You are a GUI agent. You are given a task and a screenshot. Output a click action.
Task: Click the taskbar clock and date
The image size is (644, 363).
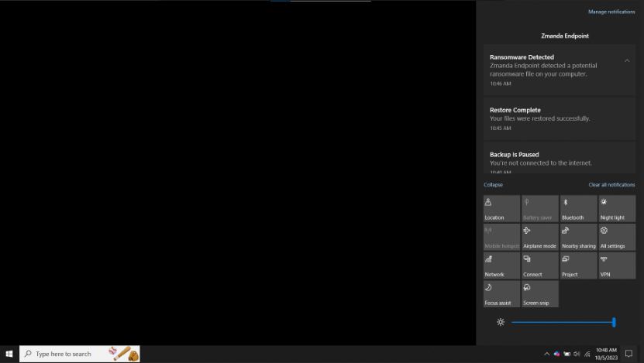pos(606,354)
